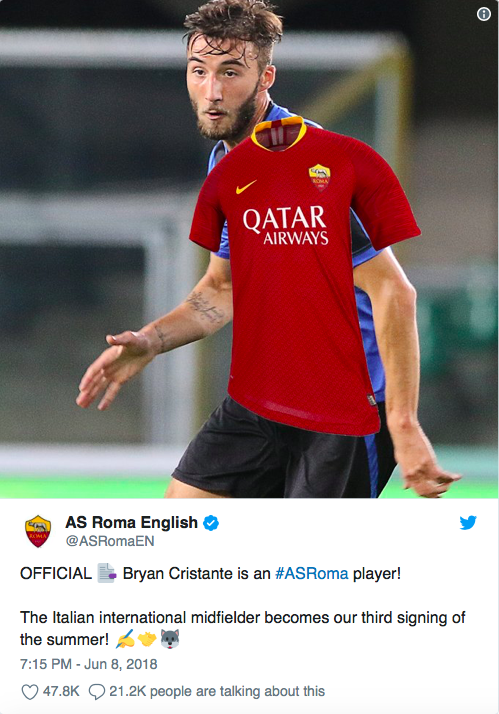Click the writing hand emoji
The height and width of the screenshot is (714, 499).
125,639
